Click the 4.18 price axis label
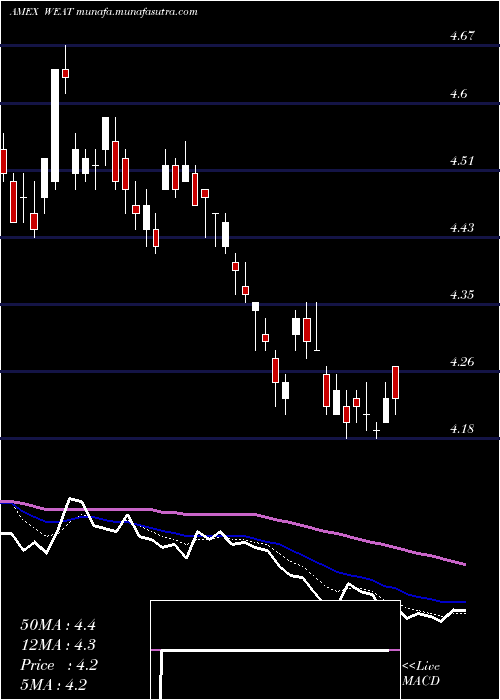Image resolution: width=500 pixels, height=700 pixels. 462,429
